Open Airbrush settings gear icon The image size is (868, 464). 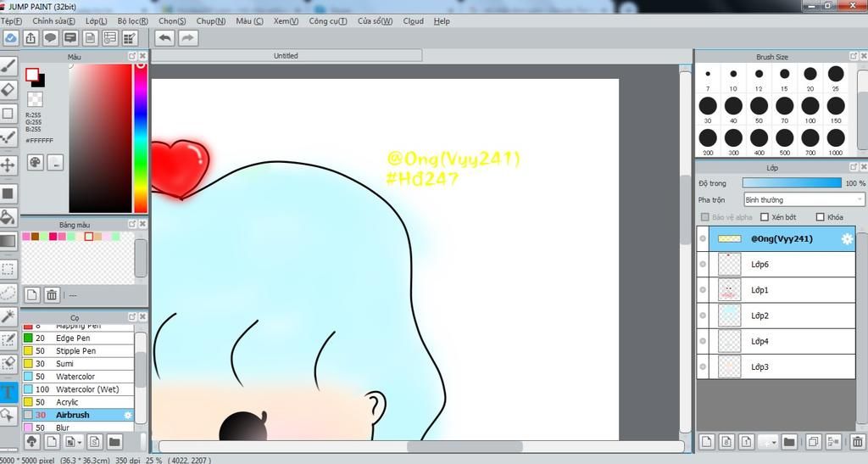tap(128, 415)
